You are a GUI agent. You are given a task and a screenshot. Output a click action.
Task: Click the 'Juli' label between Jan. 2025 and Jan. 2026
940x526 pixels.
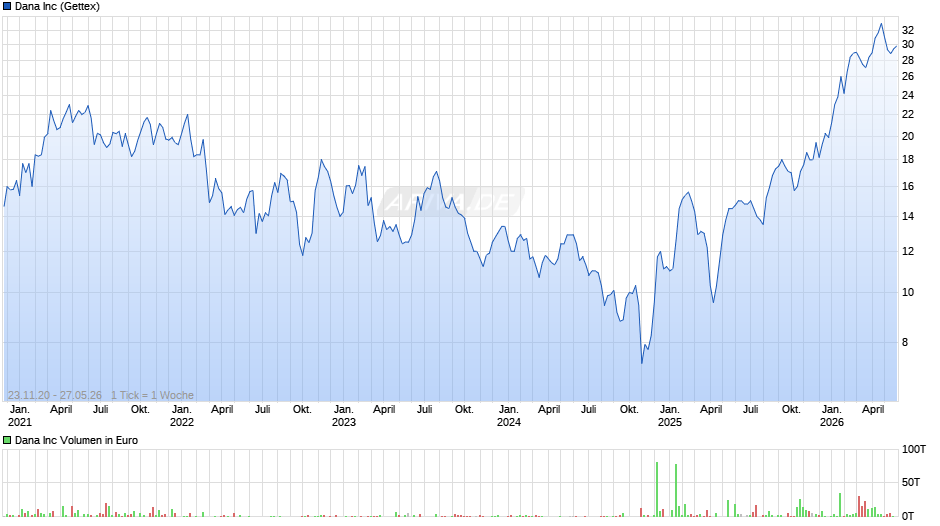751,409
